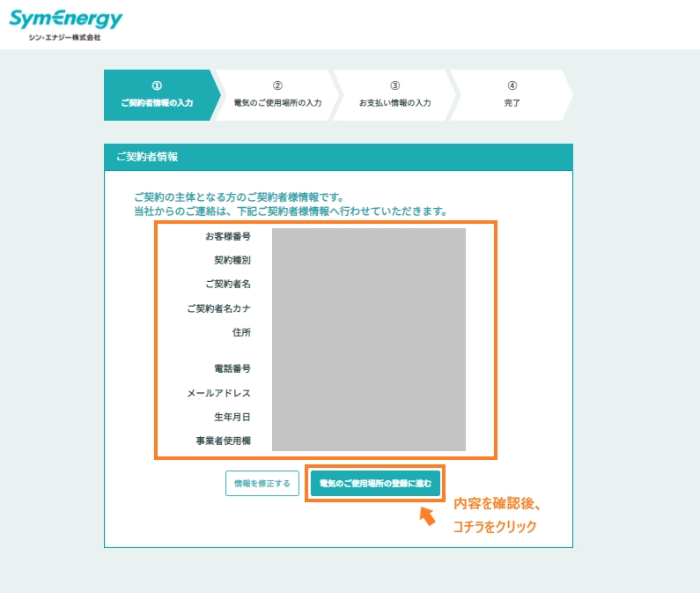Click the 生年月日 field label

click(x=232, y=417)
